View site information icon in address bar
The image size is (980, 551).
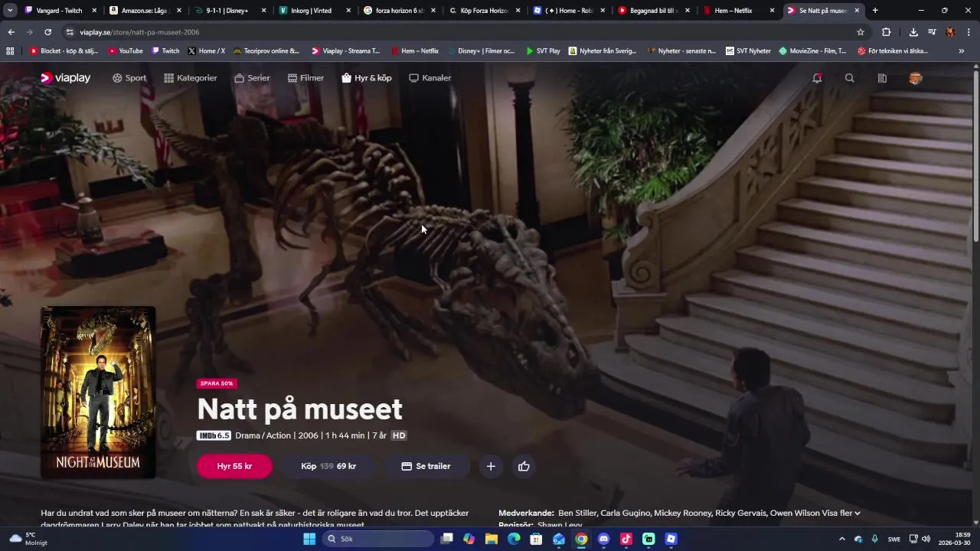point(70,32)
